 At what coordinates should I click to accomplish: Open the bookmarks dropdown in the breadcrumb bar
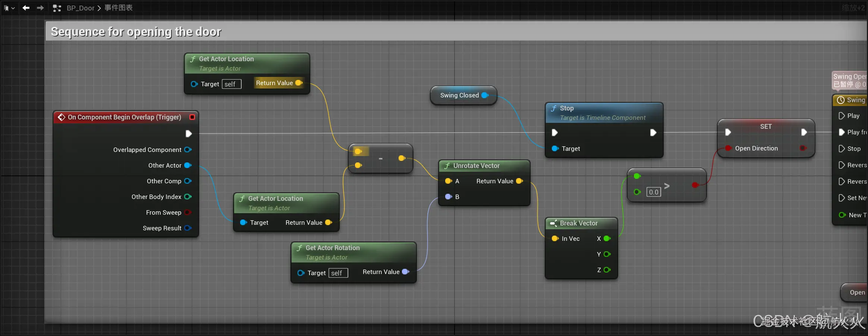click(x=9, y=8)
